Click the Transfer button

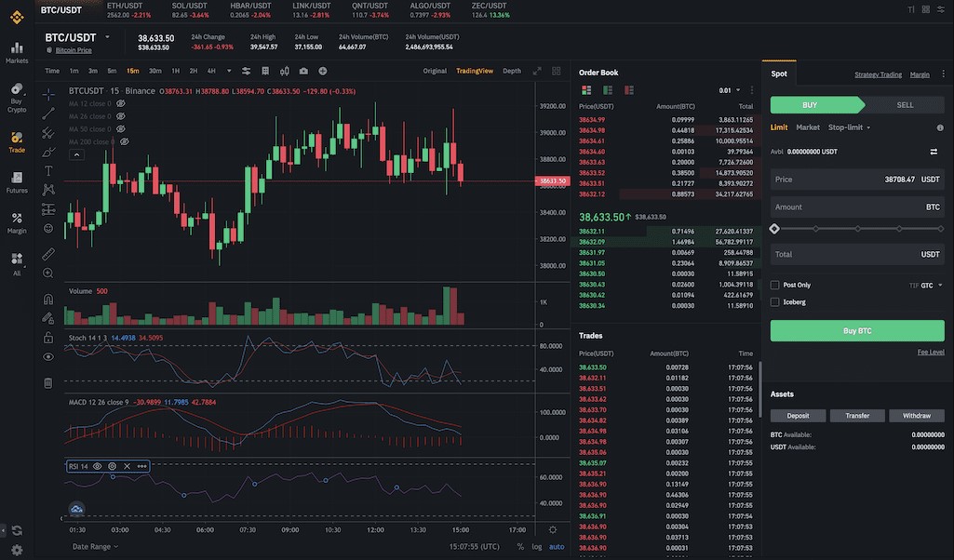pyautogui.click(x=857, y=416)
